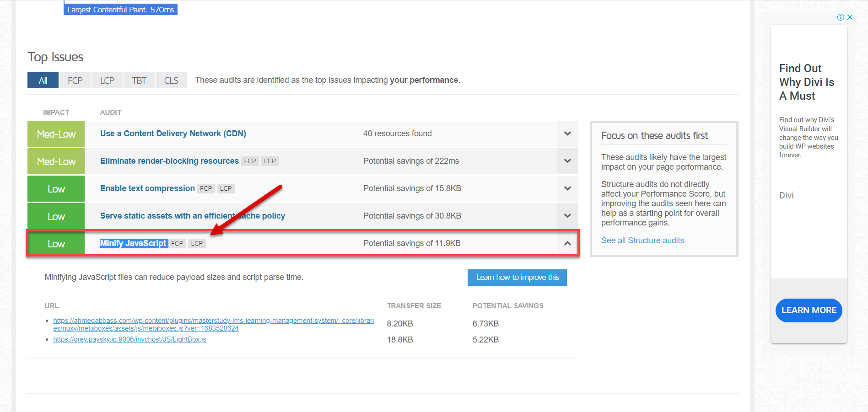Click the Minify JavaScript audit title
Screen dimensions: 868x412
point(133,243)
